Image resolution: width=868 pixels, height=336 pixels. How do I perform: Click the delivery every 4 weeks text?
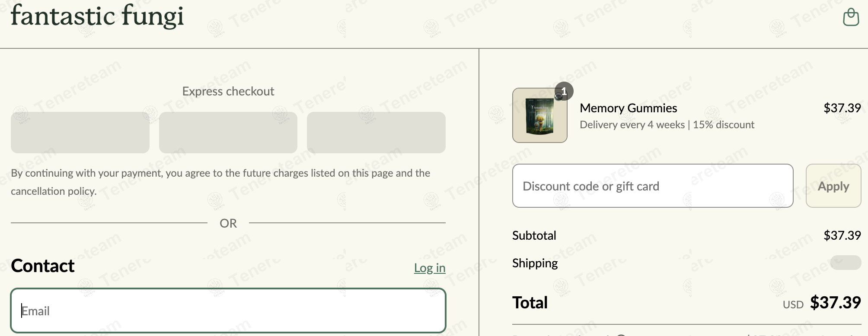632,125
